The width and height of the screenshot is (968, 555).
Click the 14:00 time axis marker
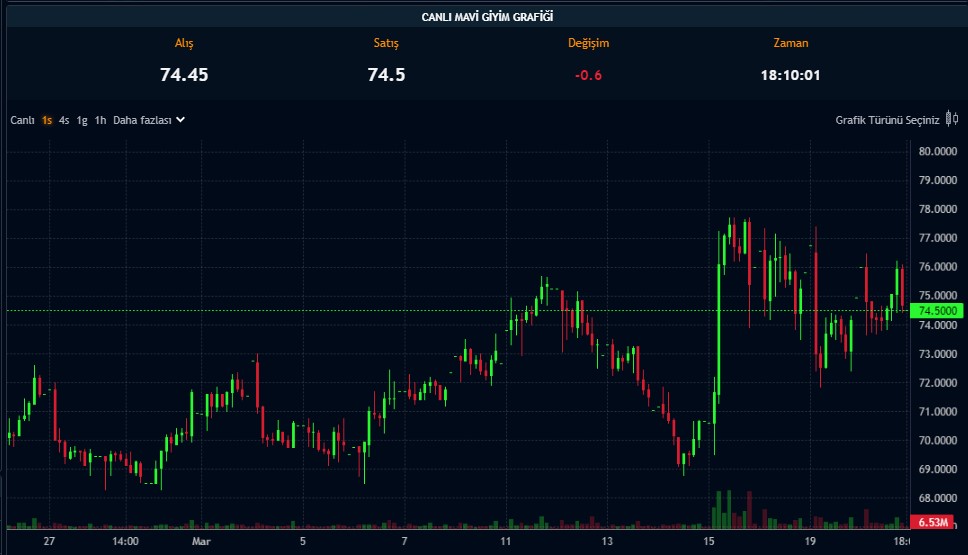coord(125,542)
